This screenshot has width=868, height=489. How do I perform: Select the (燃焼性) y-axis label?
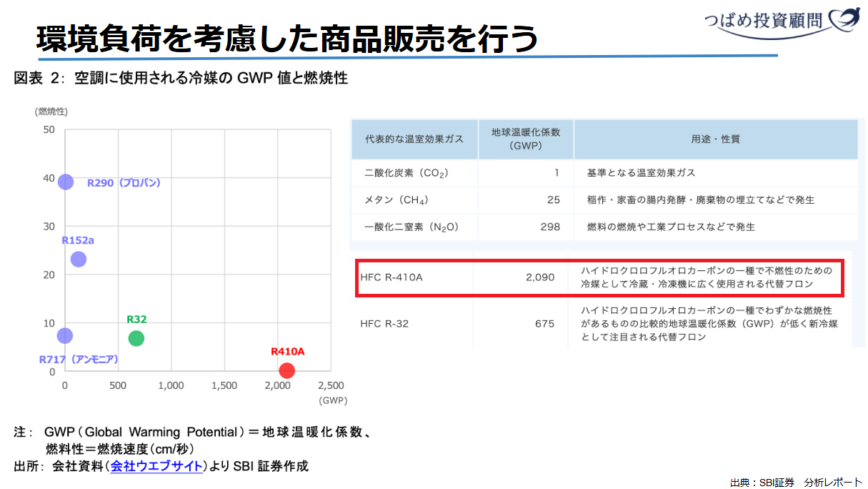point(51,111)
